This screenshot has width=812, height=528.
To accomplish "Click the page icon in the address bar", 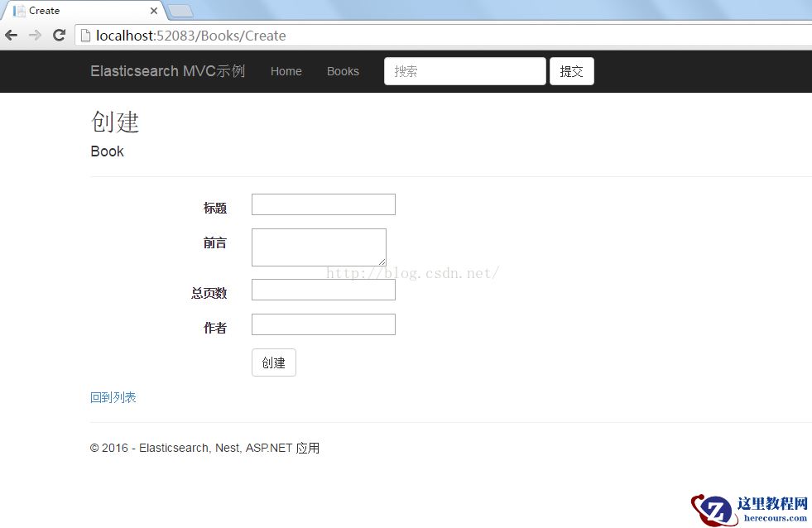I will pyautogui.click(x=85, y=36).
